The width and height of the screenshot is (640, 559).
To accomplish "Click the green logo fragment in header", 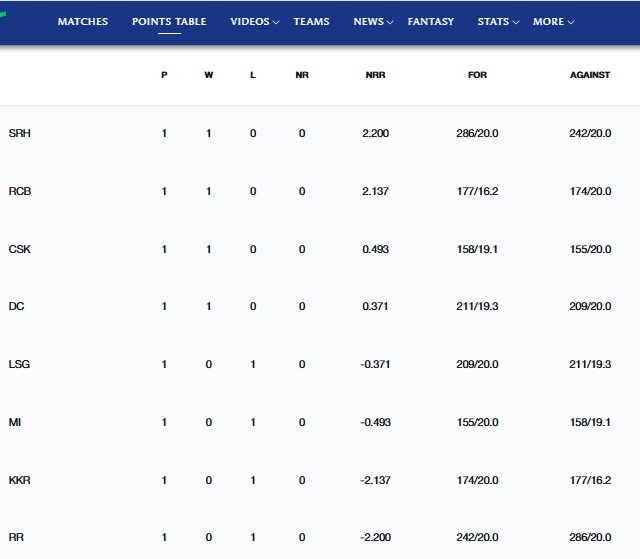I will (3, 16).
